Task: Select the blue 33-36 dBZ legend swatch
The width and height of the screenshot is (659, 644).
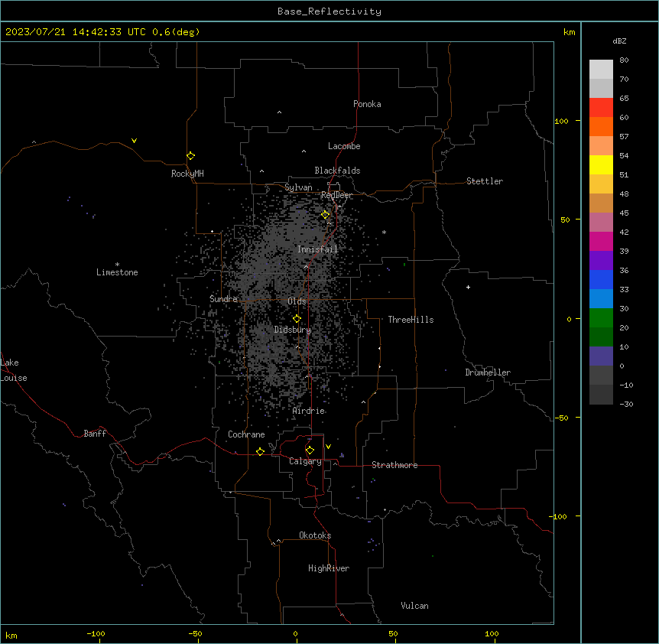Action: pos(601,279)
